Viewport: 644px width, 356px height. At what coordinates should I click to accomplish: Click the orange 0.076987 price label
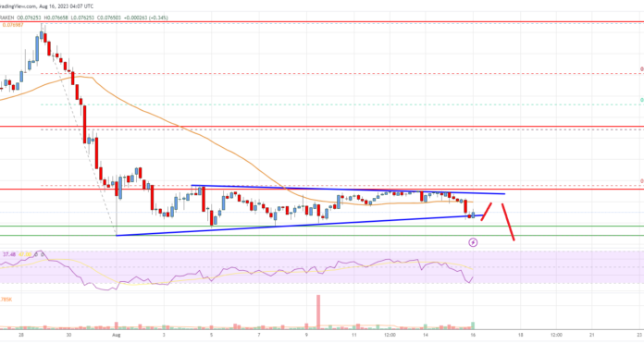point(13,26)
